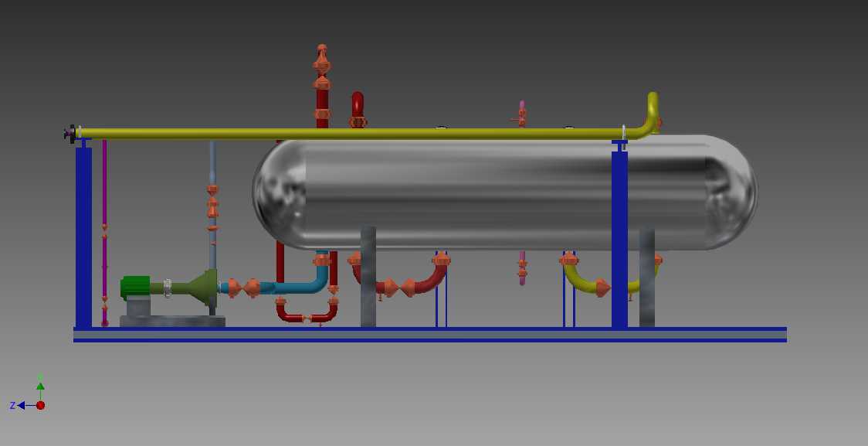Select the right gray tank saddle support
The height and width of the screenshot is (446, 868).
(647, 277)
